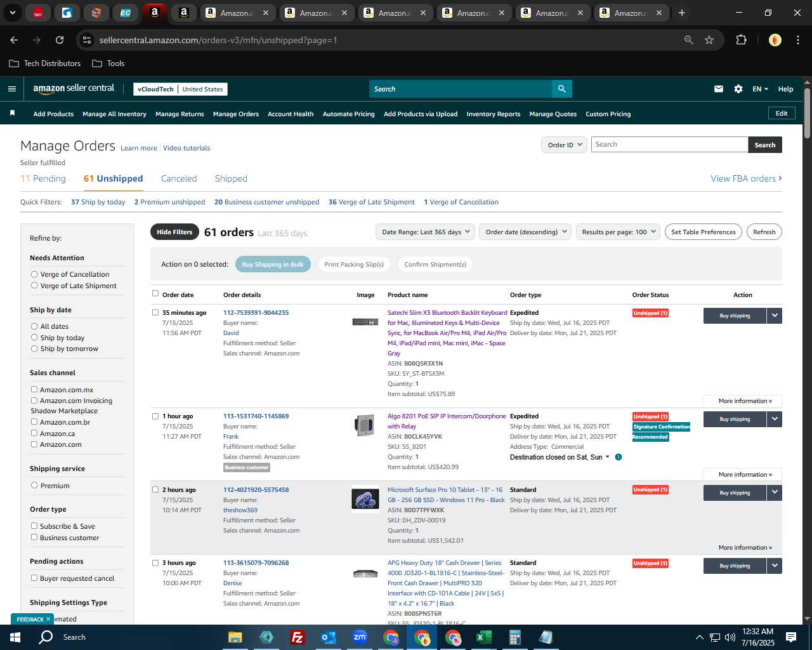812x650 pixels.
Task: Select the Verge of Late Shipment radio
Action: tap(34, 286)
